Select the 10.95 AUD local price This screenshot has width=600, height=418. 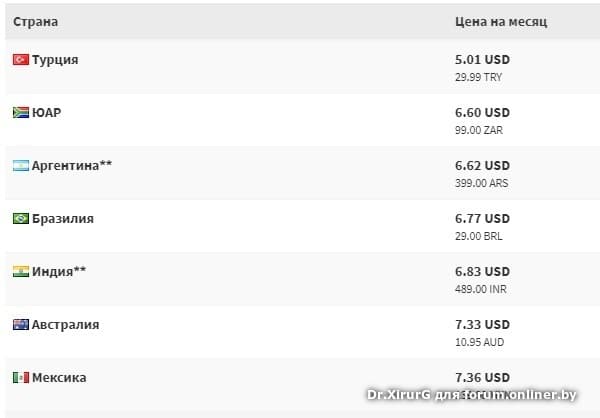pyautogui.click(x=479, y=342)
